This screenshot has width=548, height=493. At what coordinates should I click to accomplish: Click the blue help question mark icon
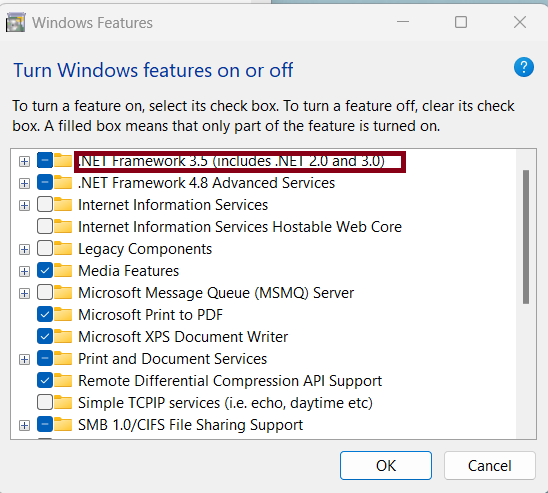[x=524, y=67]
